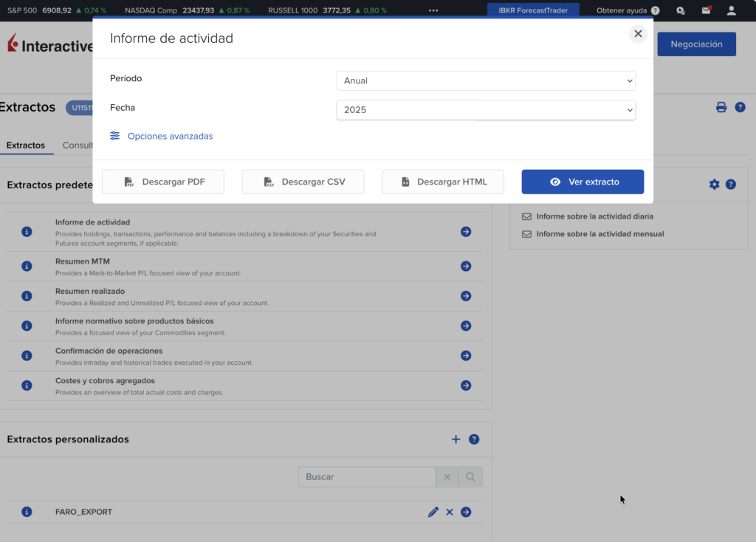Click the search magnifier next to Buscar
756x542 pixels.
470,476
